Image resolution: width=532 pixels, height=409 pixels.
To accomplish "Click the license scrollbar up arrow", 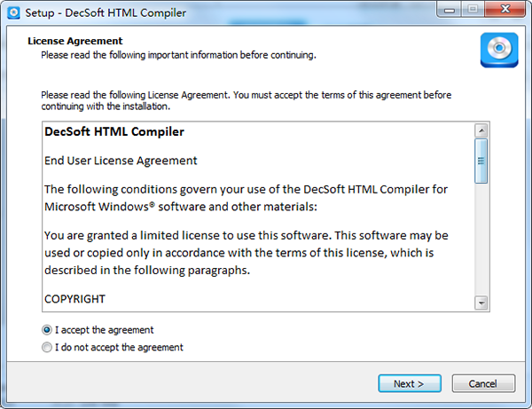I will [x=481, y=130].
